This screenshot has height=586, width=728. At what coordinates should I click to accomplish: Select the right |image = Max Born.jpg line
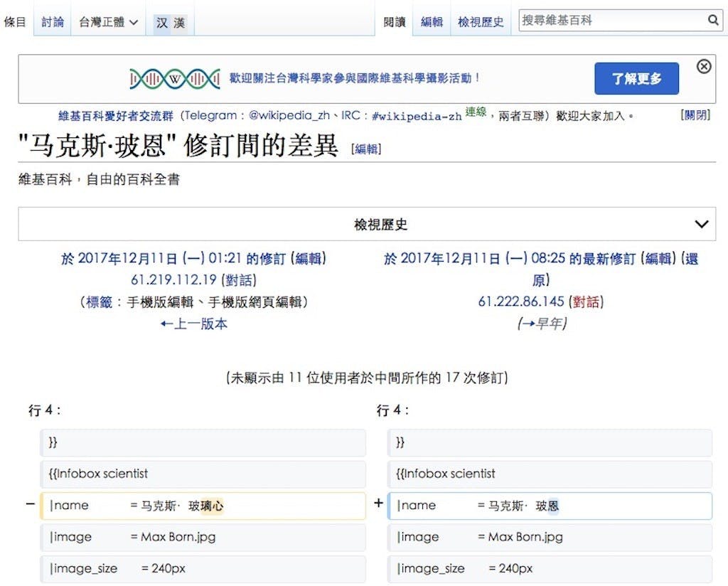coord(550,537)
